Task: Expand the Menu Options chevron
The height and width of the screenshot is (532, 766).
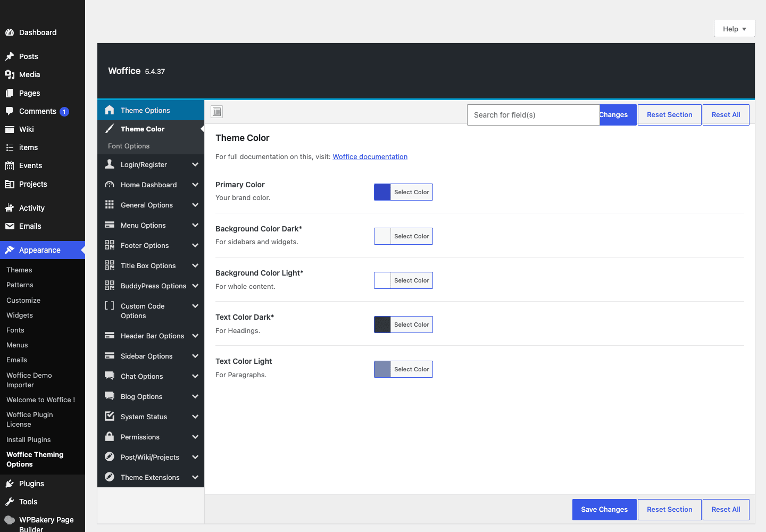Action: point(195,225)
